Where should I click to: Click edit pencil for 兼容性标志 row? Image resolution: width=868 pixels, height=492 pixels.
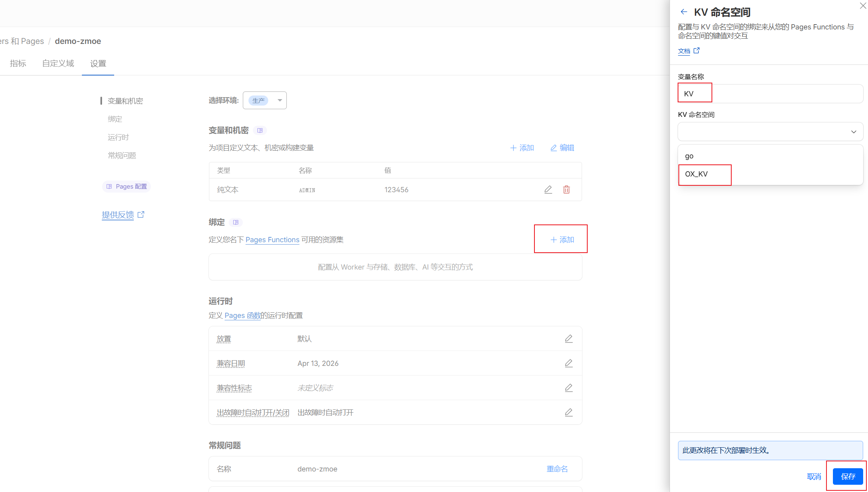[569, 388]
